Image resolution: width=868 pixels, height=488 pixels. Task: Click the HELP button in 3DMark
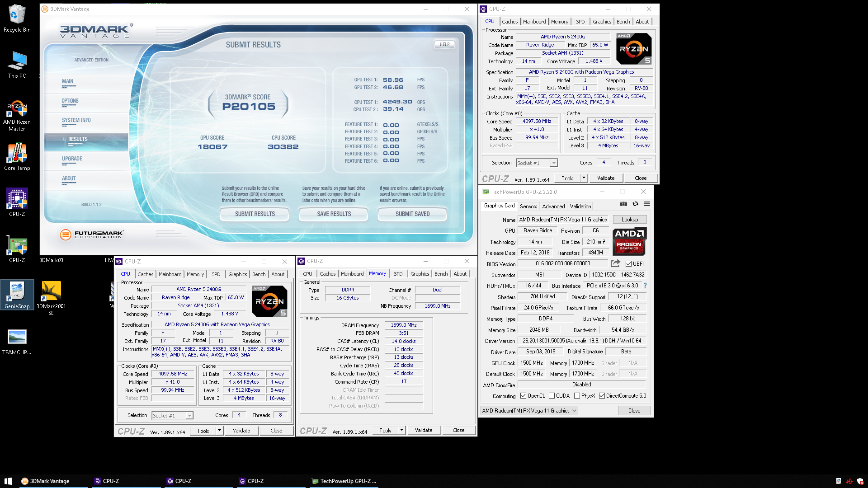(444, 44)
